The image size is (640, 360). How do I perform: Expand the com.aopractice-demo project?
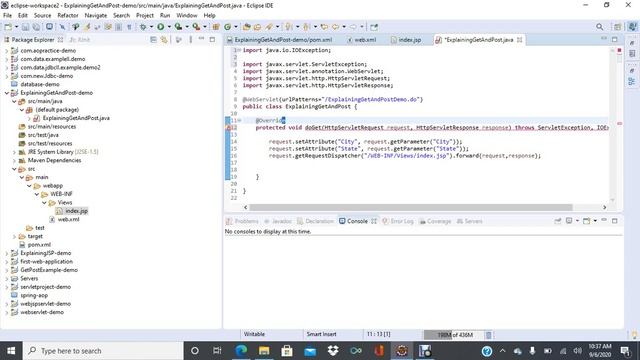[x=7, y=51]
